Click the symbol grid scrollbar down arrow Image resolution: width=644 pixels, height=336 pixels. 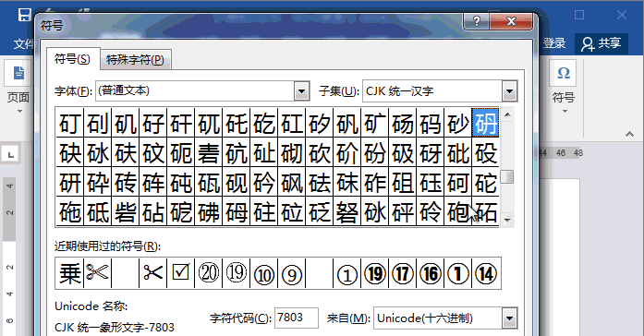(507, 221)
